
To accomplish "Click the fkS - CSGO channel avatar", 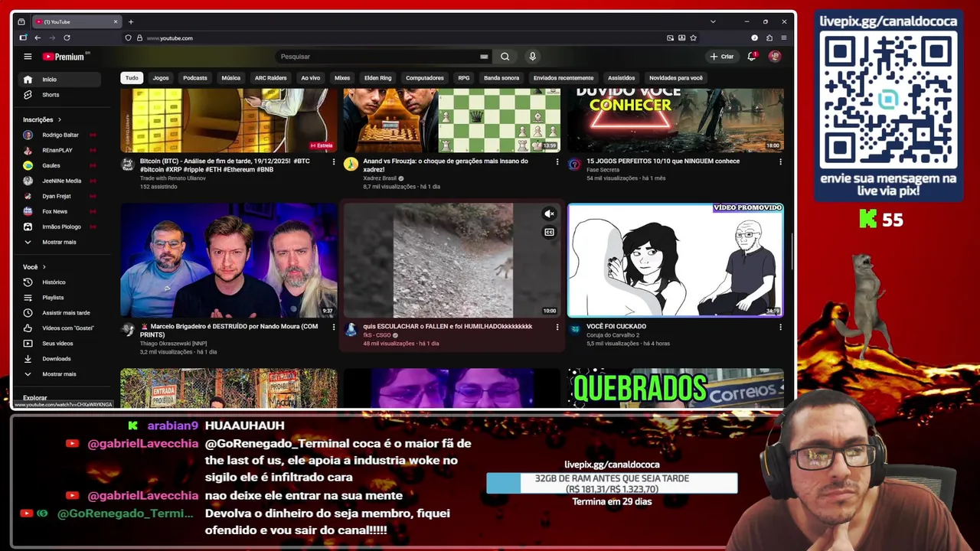I will pos(351,329).
